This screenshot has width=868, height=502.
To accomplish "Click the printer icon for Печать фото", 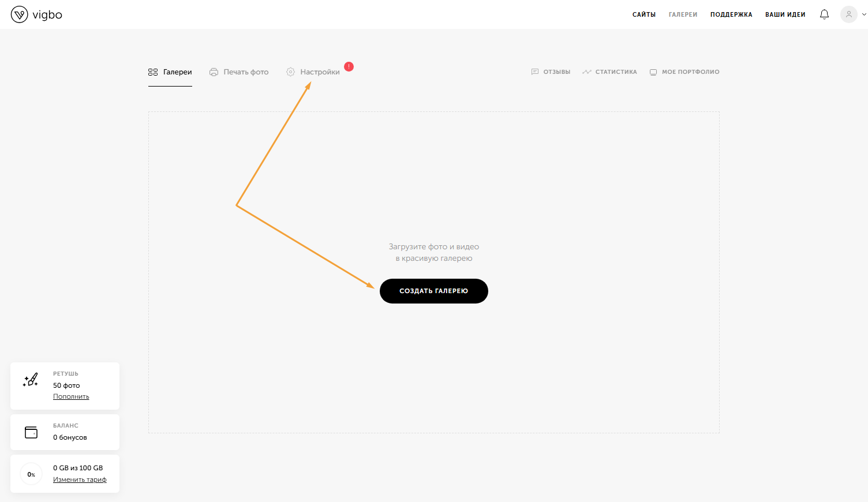I will [214, 72].
